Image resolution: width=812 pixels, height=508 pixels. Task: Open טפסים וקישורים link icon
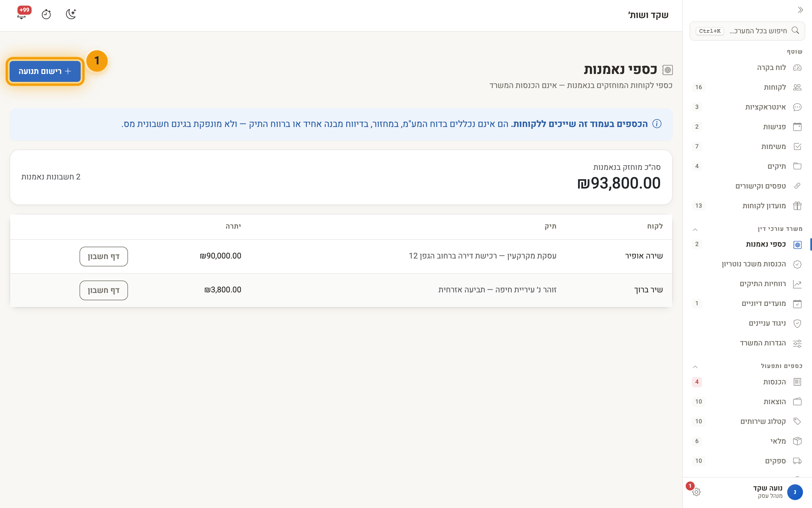tap(797, 186)
